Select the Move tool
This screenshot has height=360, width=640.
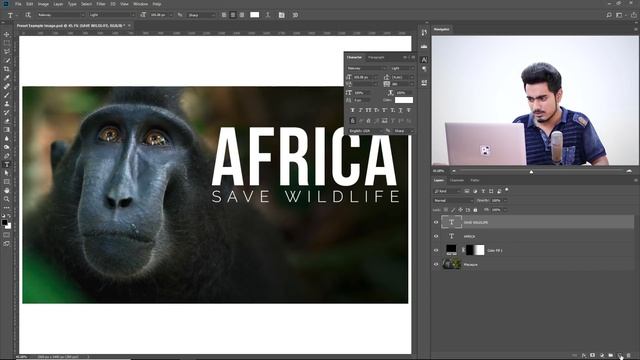[7, 34]
